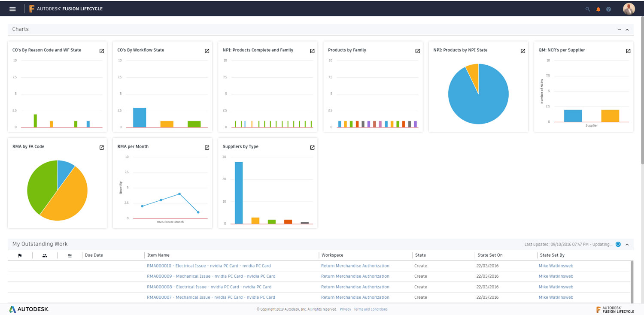Screen dimensions: 644x315
Task: Sort by the Due Date column header
Action: coord(94,255)
